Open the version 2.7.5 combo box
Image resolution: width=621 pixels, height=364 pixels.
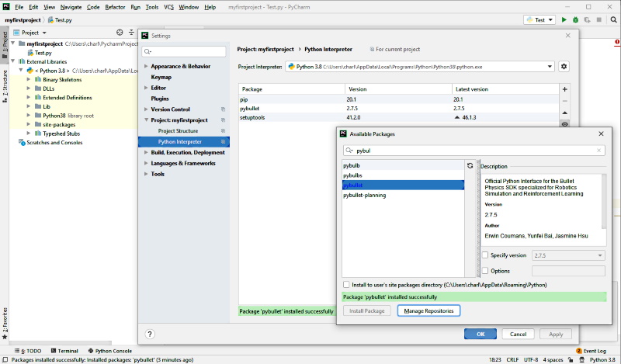[568, 255]
